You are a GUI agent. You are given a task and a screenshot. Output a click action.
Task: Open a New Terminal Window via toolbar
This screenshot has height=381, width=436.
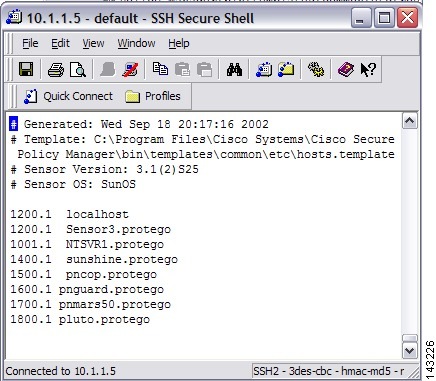[x=264, y=69]
